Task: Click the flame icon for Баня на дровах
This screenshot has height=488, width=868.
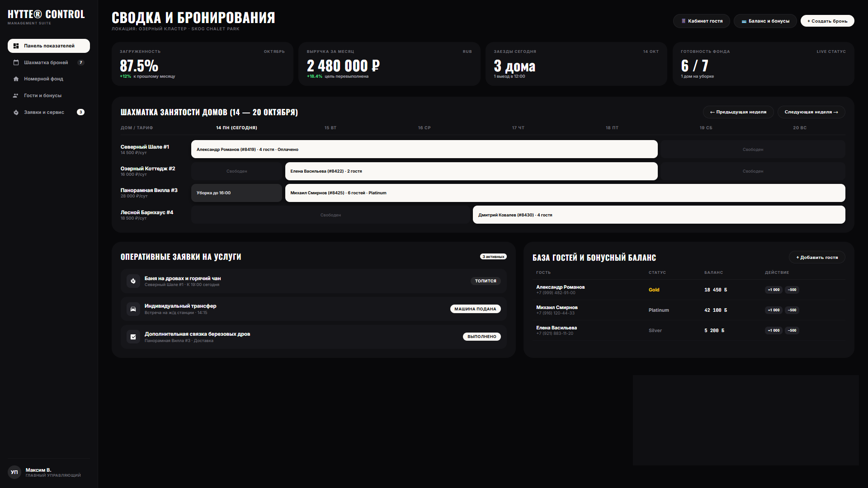Action: (133, 281)
